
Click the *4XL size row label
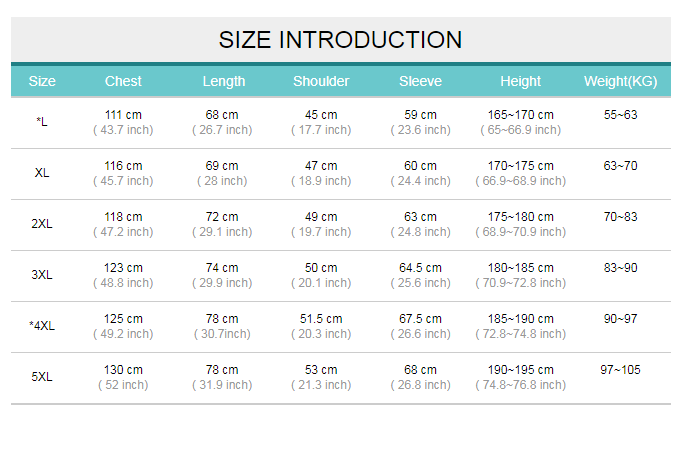click(42, 326)
